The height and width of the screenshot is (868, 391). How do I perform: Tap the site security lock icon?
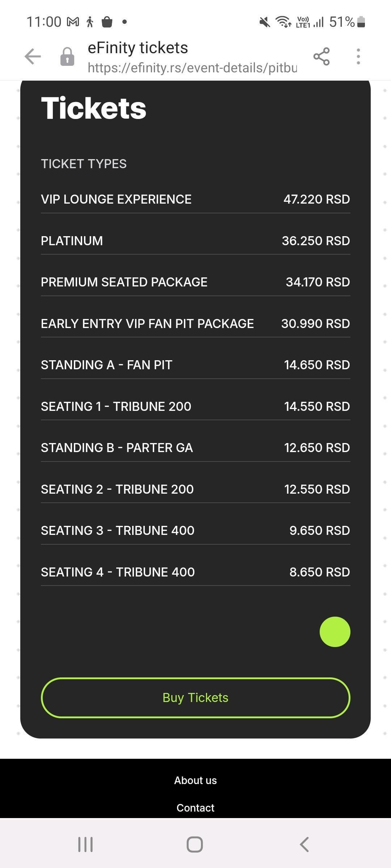coord(67,57)
